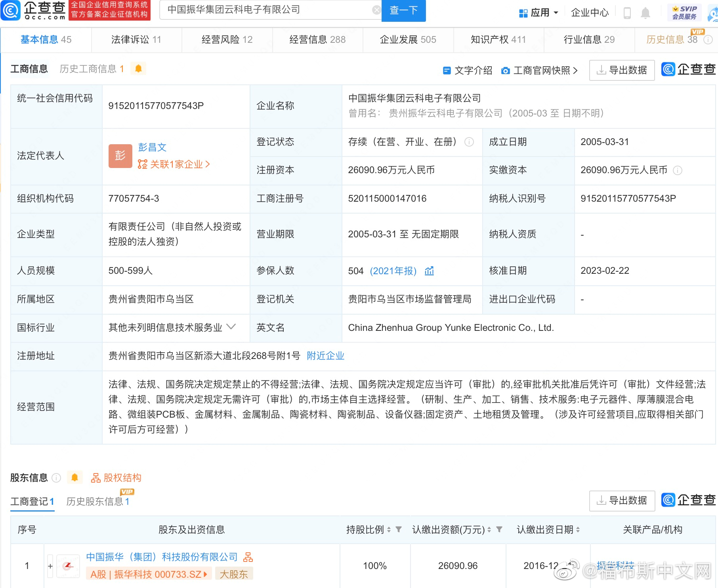Click the 大股东 major shareholder tag
This screenshot has width=718, height=588.
point(234,574)
